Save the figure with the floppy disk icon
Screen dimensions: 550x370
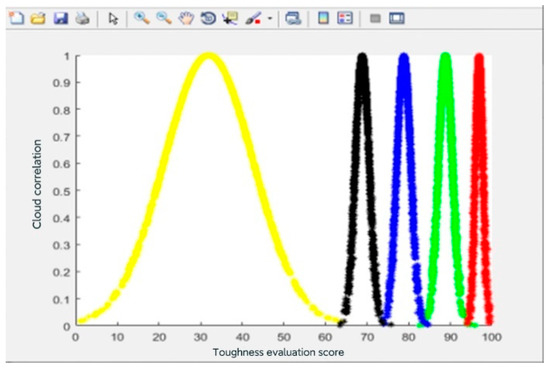(x=61, y=18)
